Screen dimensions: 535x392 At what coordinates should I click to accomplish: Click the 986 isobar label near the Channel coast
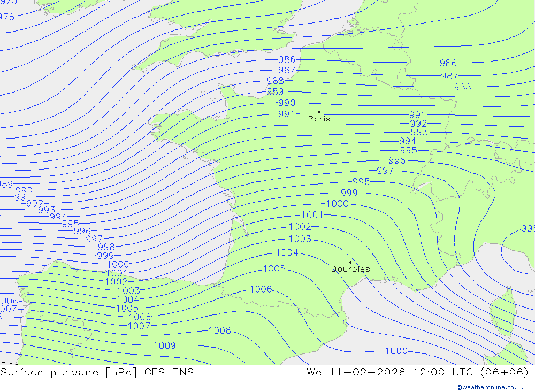tap(287, 60)
